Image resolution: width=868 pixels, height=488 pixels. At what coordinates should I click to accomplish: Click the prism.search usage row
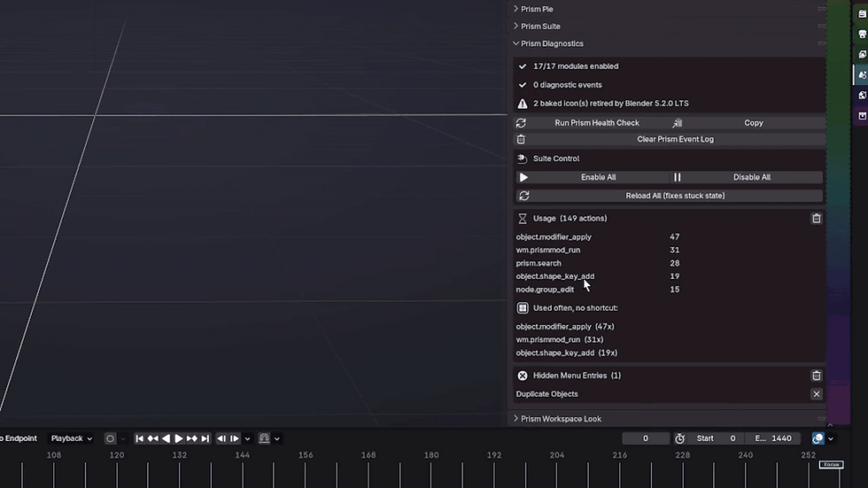point(598,263)
